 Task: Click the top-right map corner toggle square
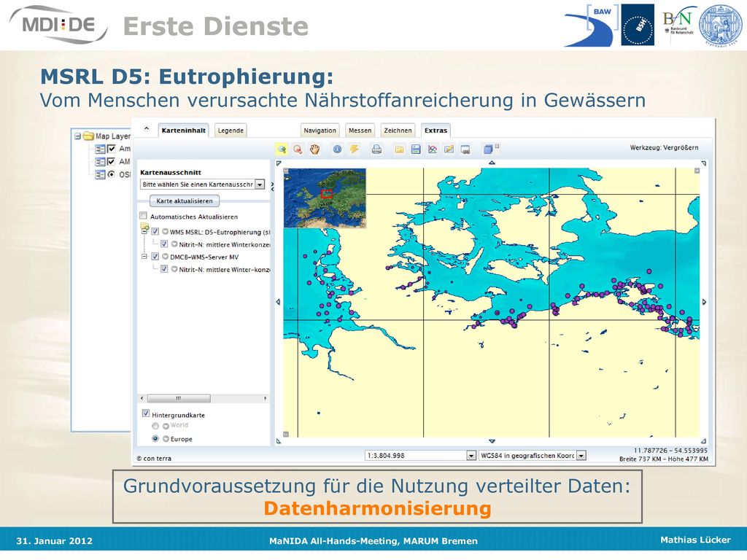pos(697,171)
